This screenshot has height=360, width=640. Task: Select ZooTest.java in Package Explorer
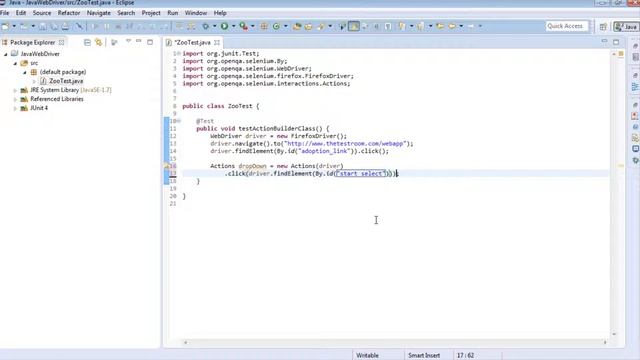pyautogui.click(x=66, y=81)
